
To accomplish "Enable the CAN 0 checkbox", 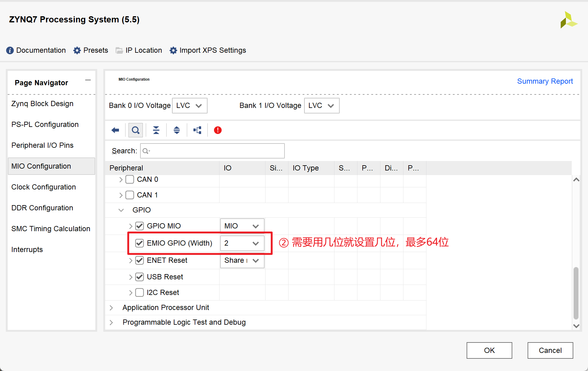I will [x=130, y=179].
